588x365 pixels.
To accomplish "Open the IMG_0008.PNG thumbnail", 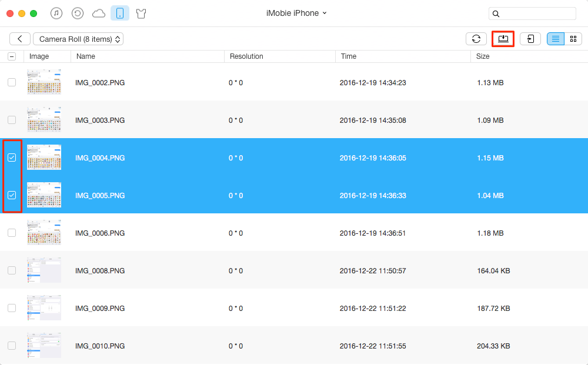I will click(44, 270).
